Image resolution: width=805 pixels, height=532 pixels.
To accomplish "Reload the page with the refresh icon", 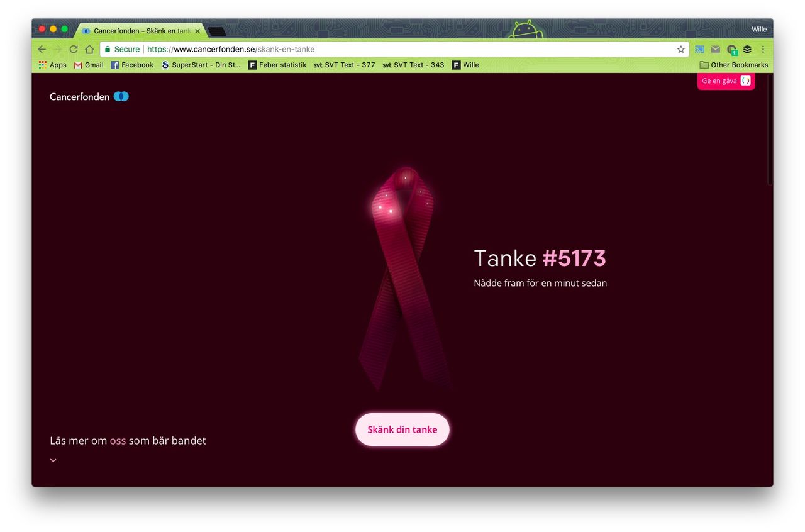I will [x=74, y=49].
